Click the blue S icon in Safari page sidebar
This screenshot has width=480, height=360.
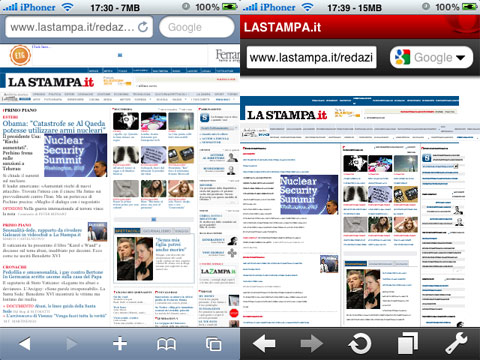pyautogui.click(x=204, y=118)
